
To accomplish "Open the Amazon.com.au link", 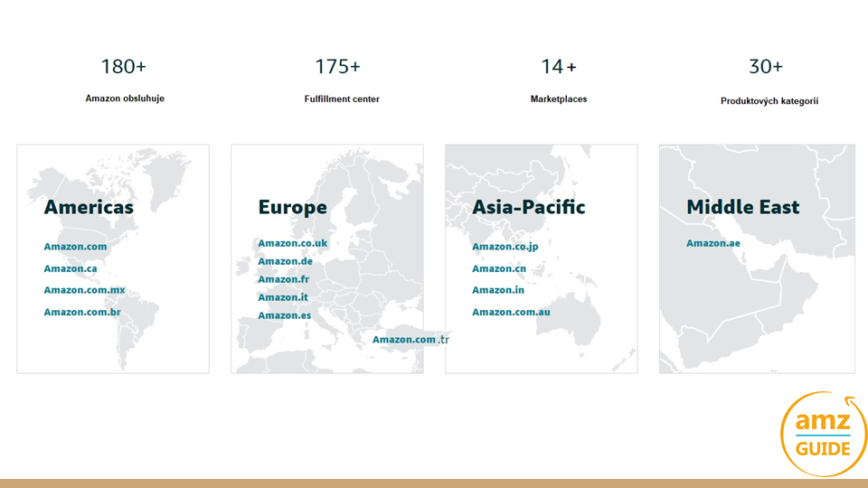I will 511,312.
